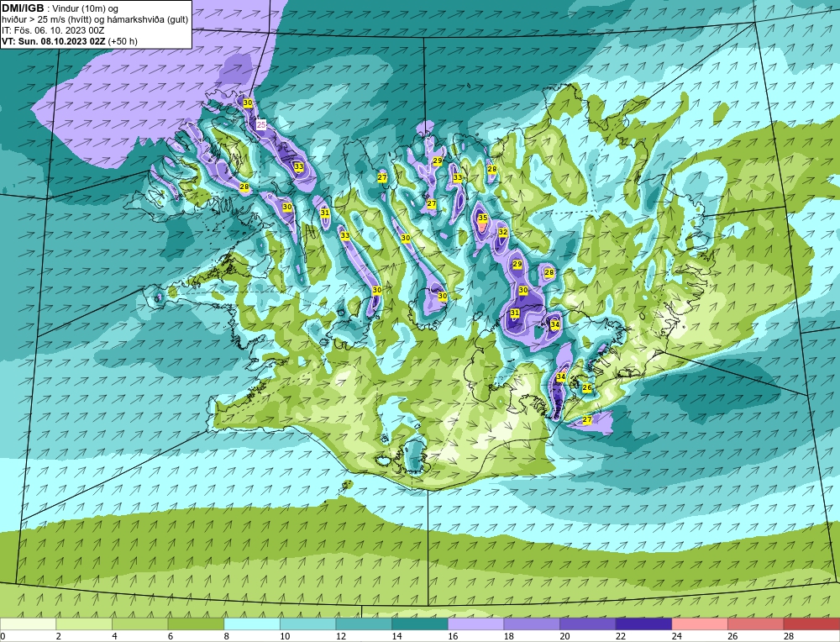
Task: Click the dark red 28+ m/s legend swatch
Action: click(x=811, y=624)
